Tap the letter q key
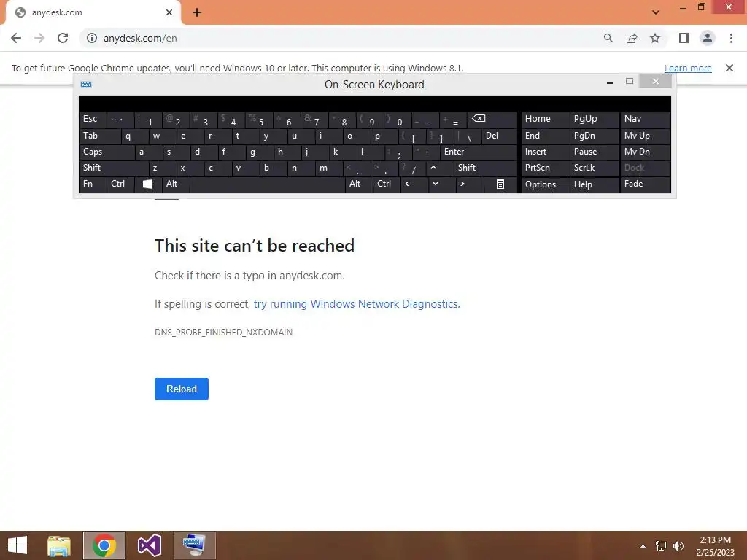747x560 pixels. [x=134, y=136]
